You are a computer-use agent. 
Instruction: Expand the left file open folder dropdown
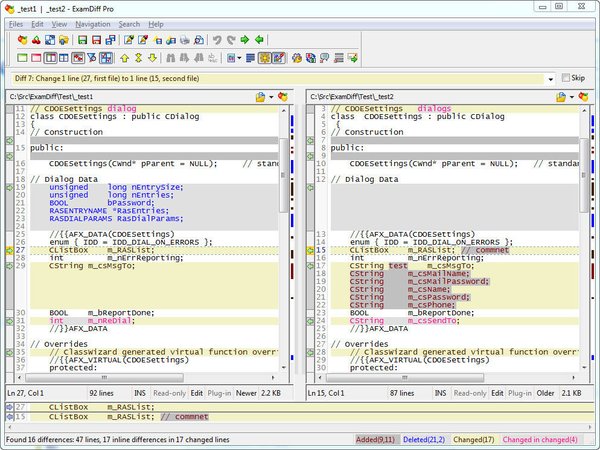pos(271,97)
